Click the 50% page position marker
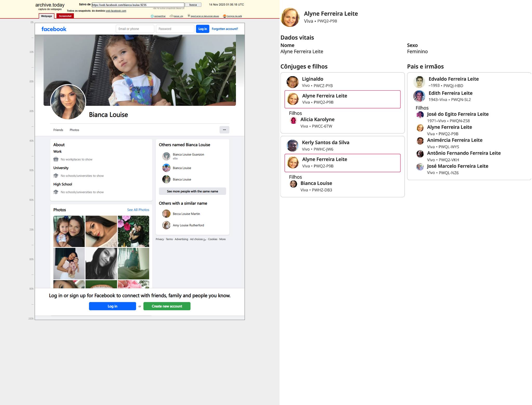The height and width of the screenshot is (405, 532). coord(31,170)
